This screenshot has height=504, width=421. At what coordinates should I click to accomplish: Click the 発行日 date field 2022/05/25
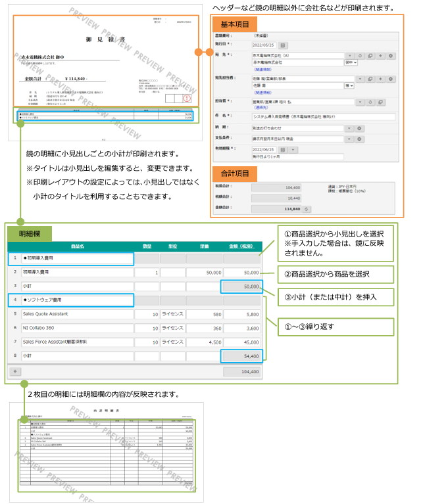264,45
